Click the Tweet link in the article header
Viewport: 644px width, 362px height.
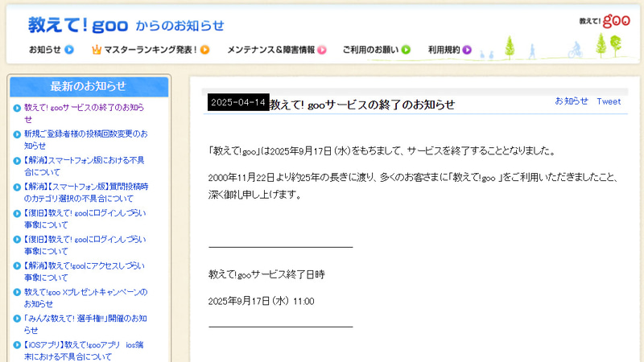click(x=609, y=101)
